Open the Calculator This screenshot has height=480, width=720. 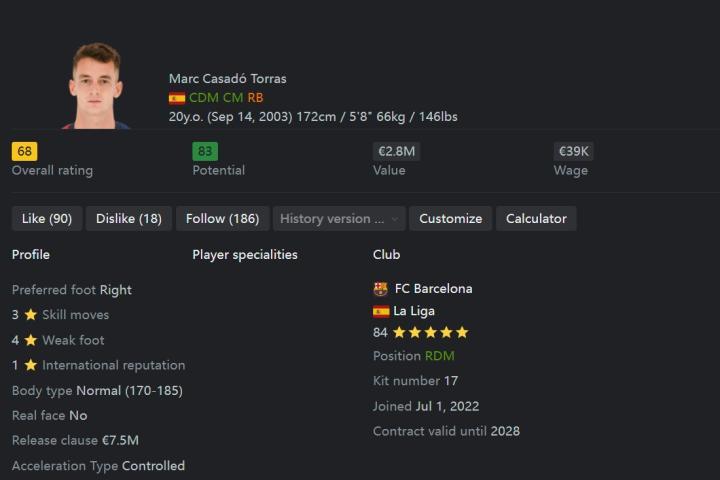point(536,219)
